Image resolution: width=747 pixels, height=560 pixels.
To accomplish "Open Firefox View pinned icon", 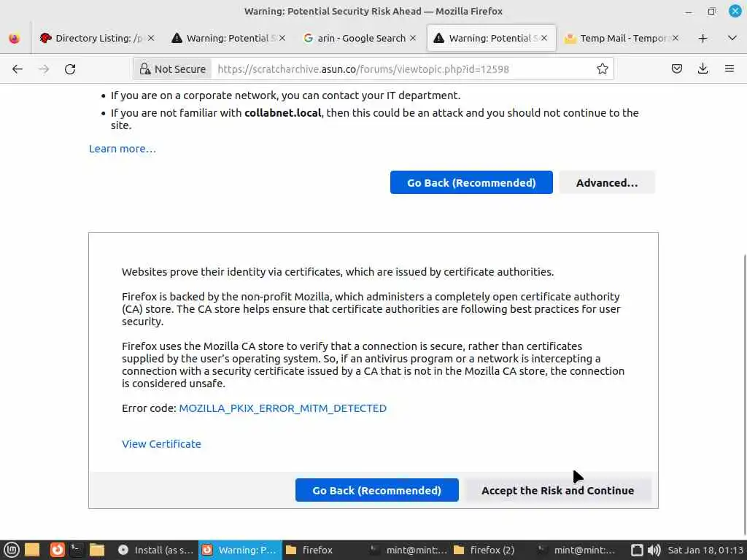I will pos(15,38).
